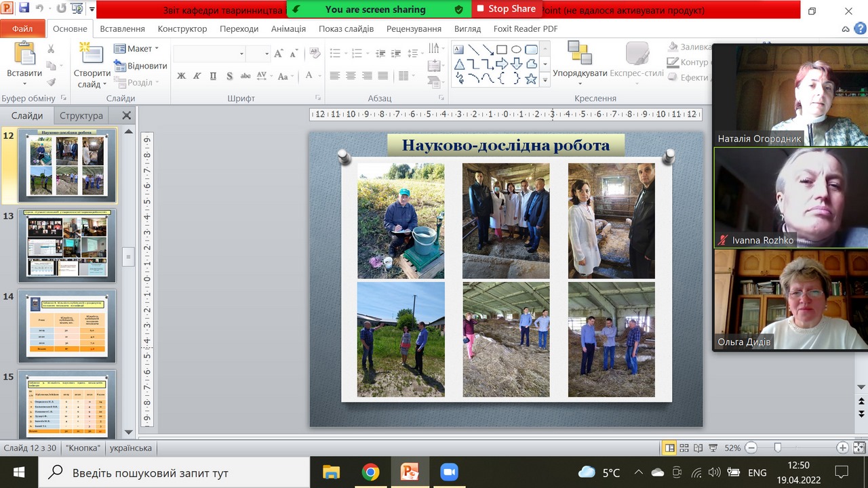The height and width of the screenshot is (488, 868).
Task: Click the Cut scissors icon
Action: click(x=51, y=49)
